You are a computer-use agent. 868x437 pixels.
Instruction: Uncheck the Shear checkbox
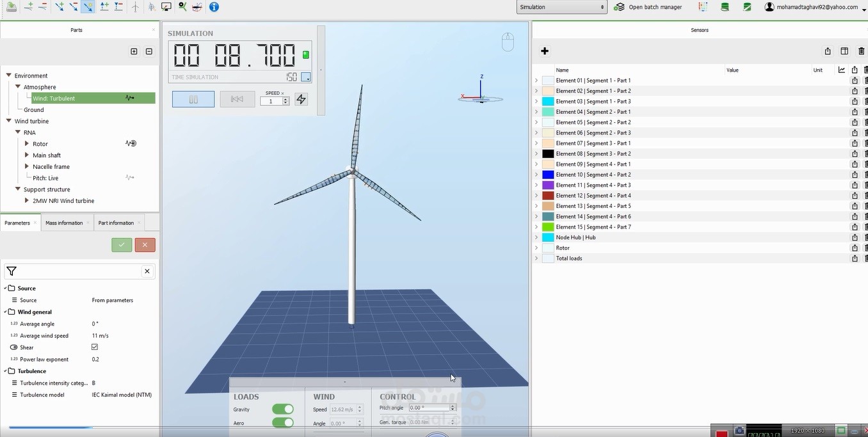[95, 347]
